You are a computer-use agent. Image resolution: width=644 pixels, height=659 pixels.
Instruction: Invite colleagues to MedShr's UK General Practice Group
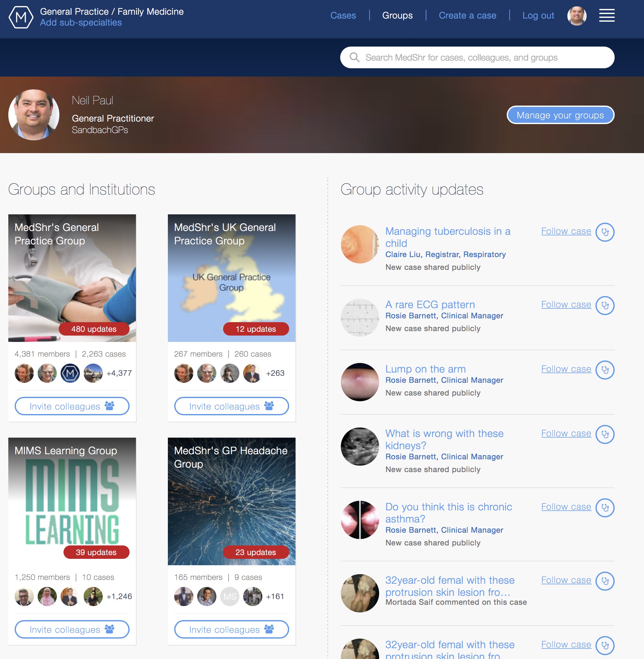point(232,406)
